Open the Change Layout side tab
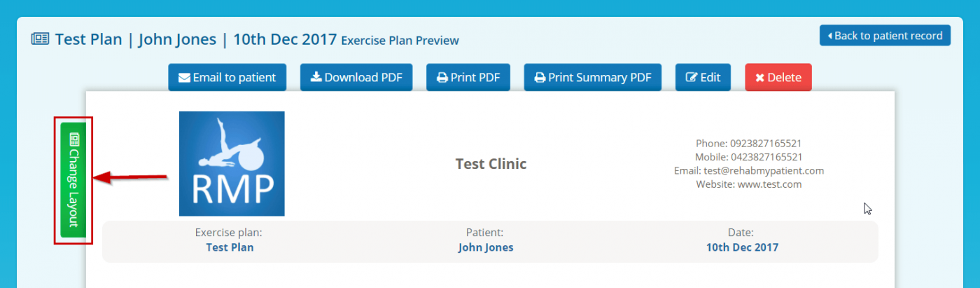 pos(73,181)
